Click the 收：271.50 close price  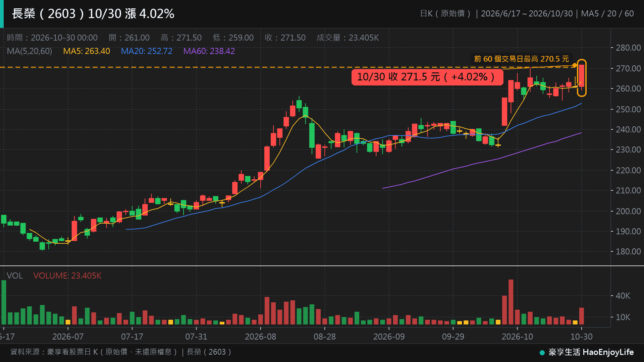[285, 38]
